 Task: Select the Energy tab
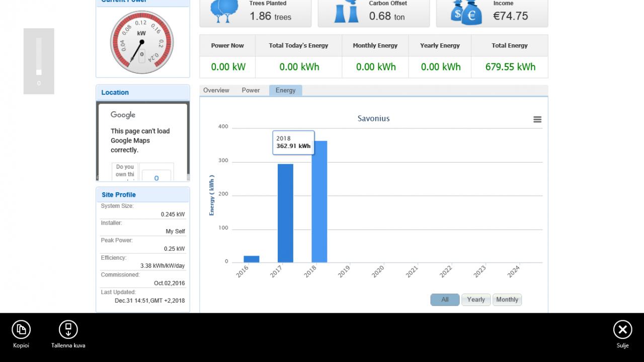[x=285, y=90]
